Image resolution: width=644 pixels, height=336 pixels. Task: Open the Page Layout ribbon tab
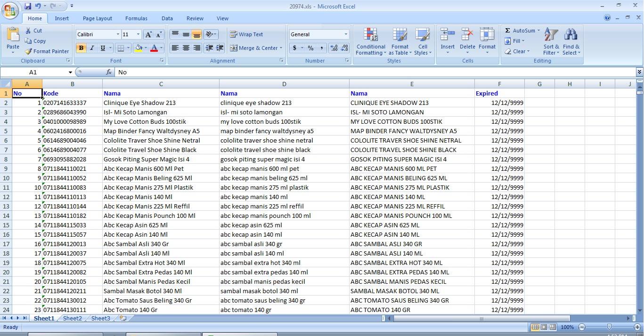pos(98,18)
